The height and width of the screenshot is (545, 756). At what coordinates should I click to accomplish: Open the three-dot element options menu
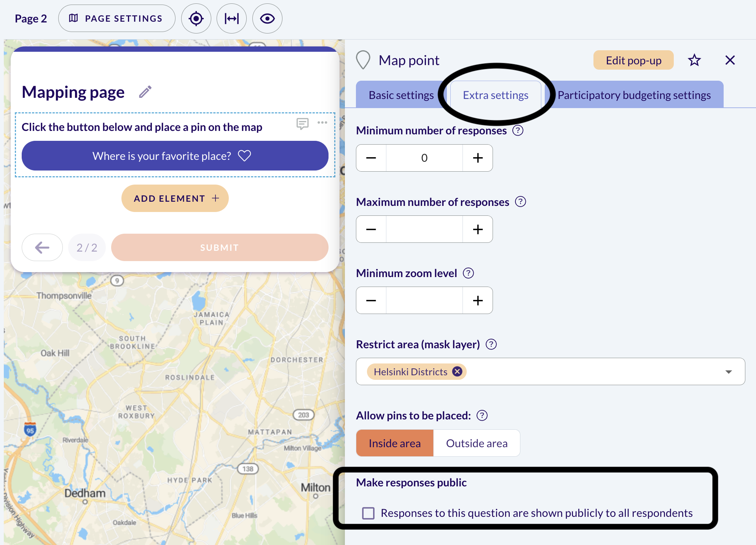(x=322, y=123)
